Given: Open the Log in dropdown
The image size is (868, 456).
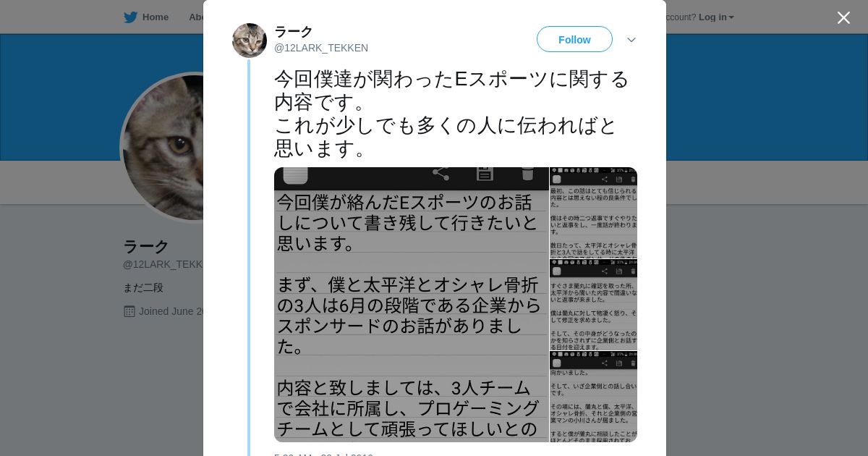Looking at the screenshot, I should point(716,17).
